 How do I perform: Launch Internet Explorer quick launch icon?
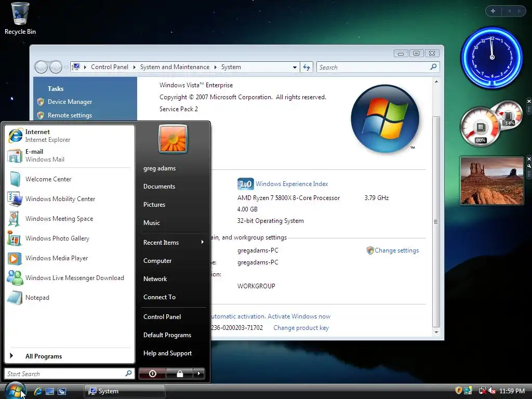tap(37, 391)
